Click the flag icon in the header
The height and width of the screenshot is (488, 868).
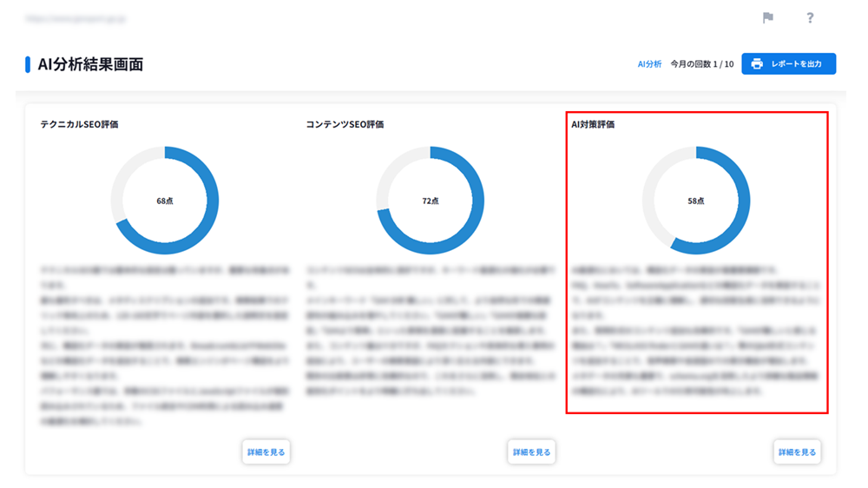tap(767, 18)
